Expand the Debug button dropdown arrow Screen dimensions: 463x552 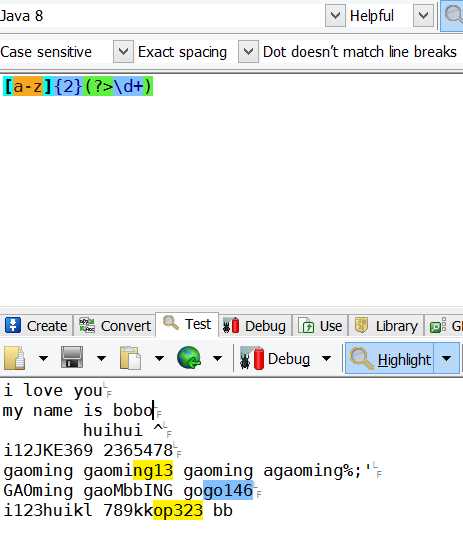[x=326, y=358]
